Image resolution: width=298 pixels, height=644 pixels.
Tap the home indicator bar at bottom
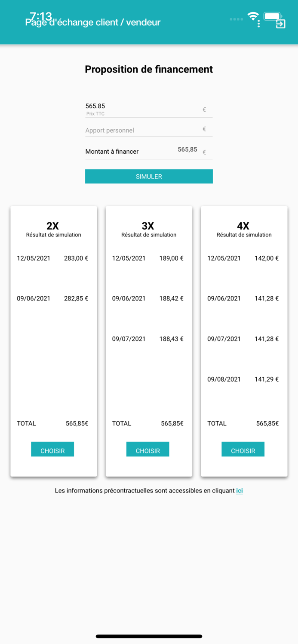pyautogui.click(x=149, y=636)
